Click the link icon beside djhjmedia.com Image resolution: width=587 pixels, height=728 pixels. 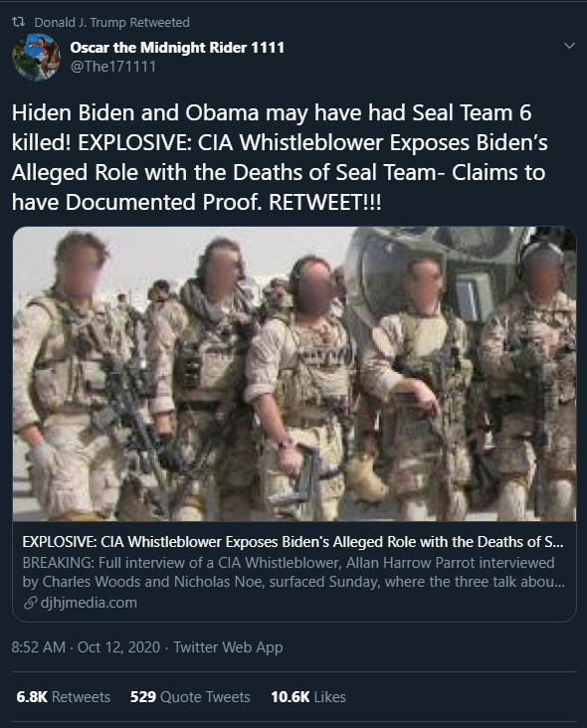30,603
